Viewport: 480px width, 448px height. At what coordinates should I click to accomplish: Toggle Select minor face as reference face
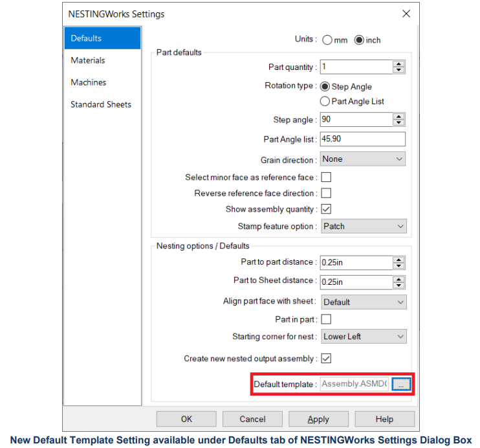[326, 177]
